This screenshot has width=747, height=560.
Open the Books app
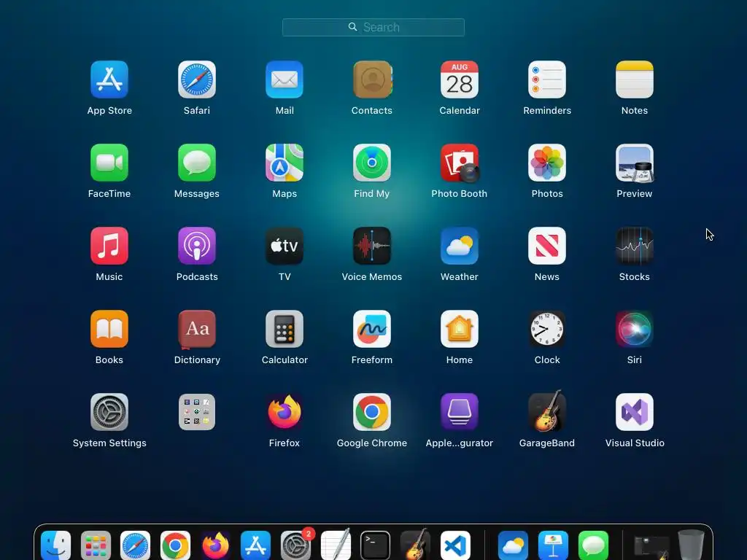[109, 329]
